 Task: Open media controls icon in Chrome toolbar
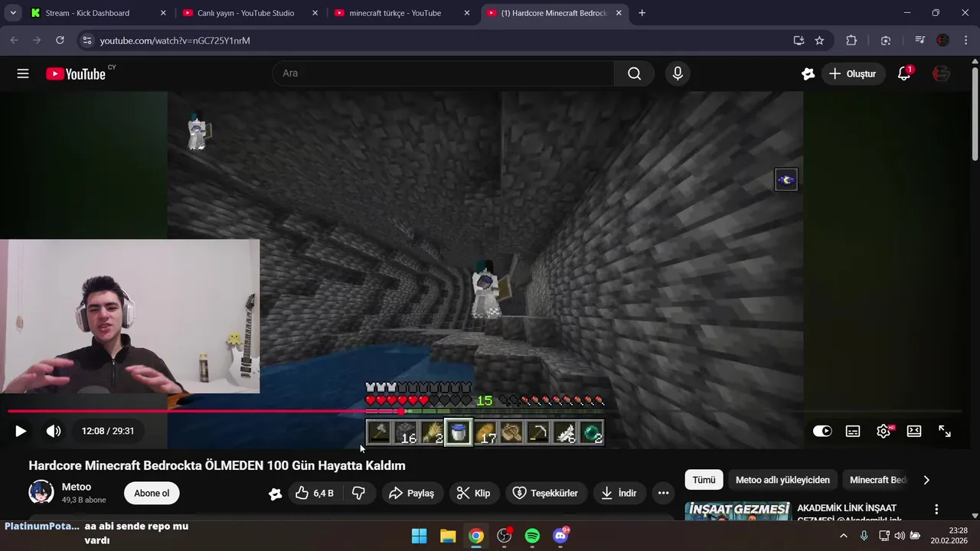click(920, 41)
